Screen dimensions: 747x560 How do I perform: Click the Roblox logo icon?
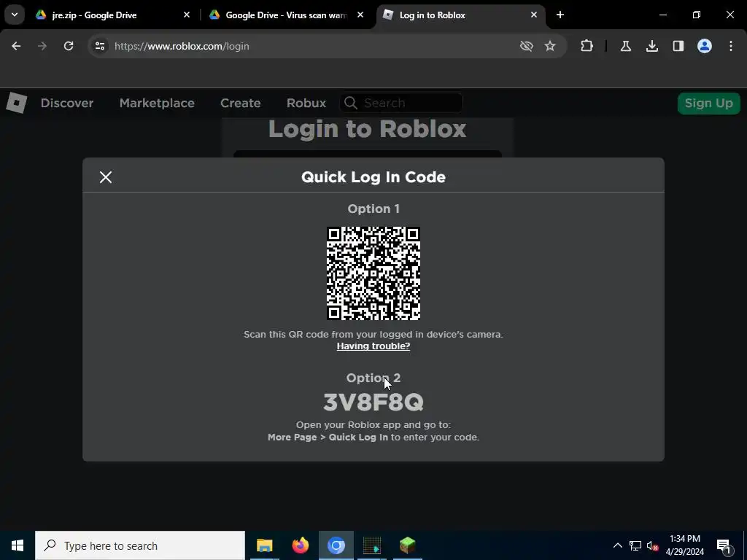(x=17, y=103)
